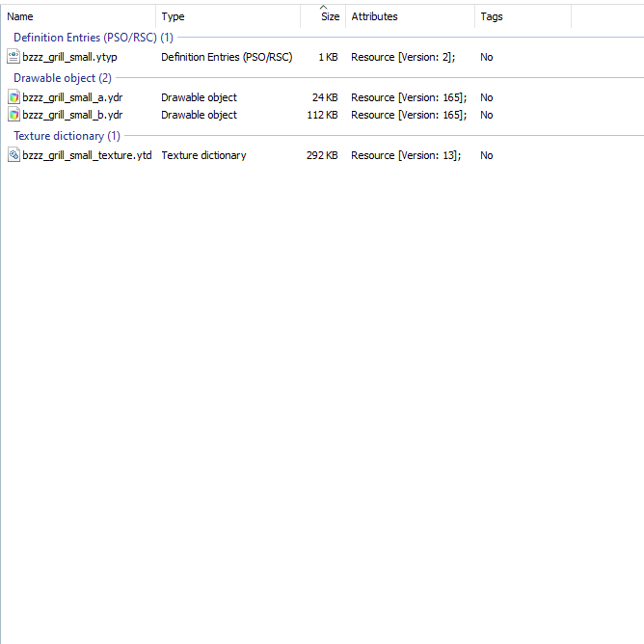Sort by the Type column header

[228, 16]
